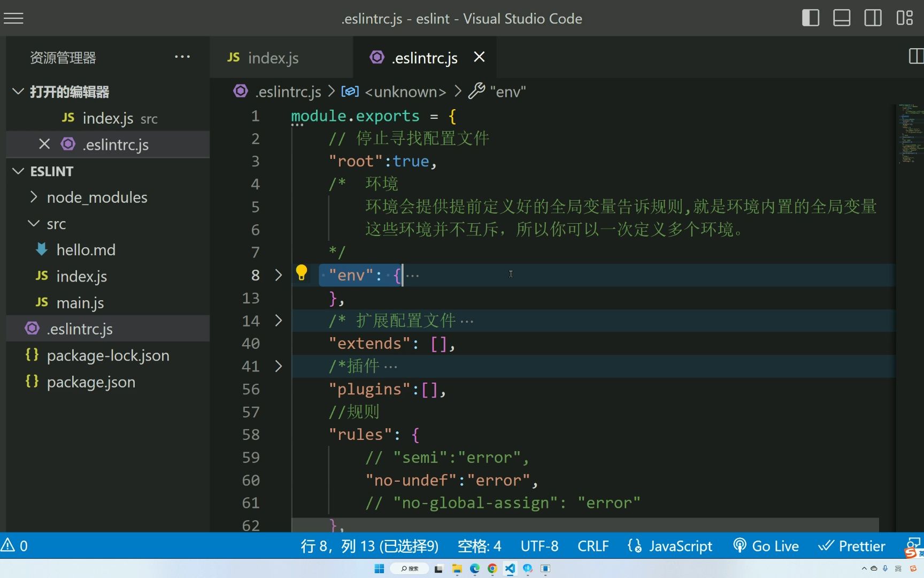The width and height of the screenshot is (924, 578).
Task: Click the OneDrive cloud tray icon
Action: (874, 568)
